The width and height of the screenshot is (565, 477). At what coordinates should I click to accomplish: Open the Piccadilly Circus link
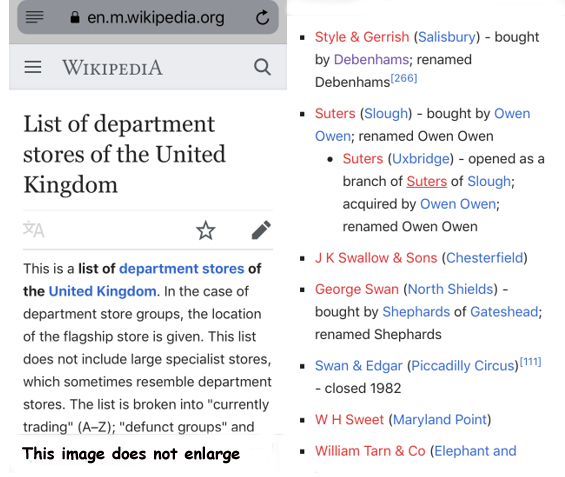(463, 366)
